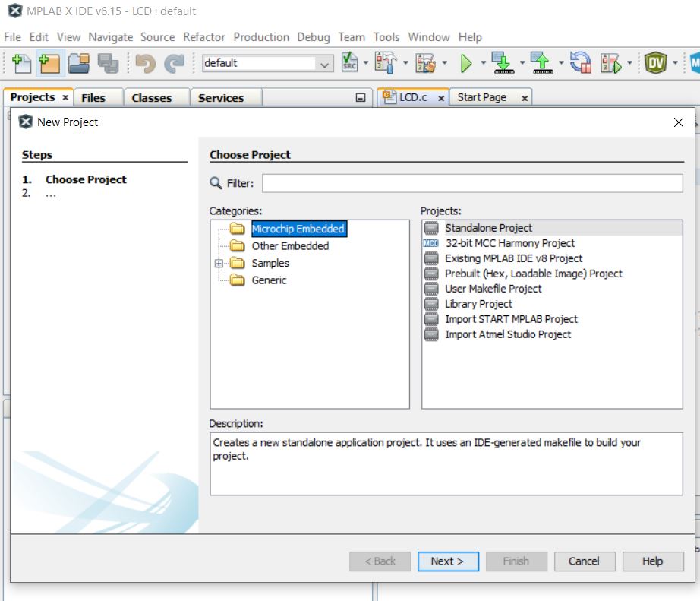The width and height of the screenshot is (700, 601).
Task: Click Make and Program Device icon
Action: pos(501,63)
